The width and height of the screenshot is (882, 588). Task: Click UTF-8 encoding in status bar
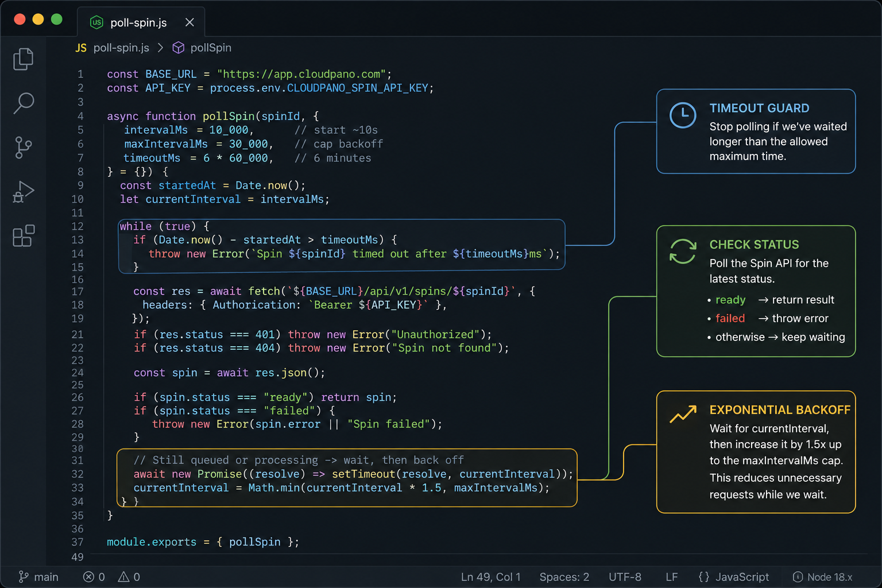click(x=625, y=577)
